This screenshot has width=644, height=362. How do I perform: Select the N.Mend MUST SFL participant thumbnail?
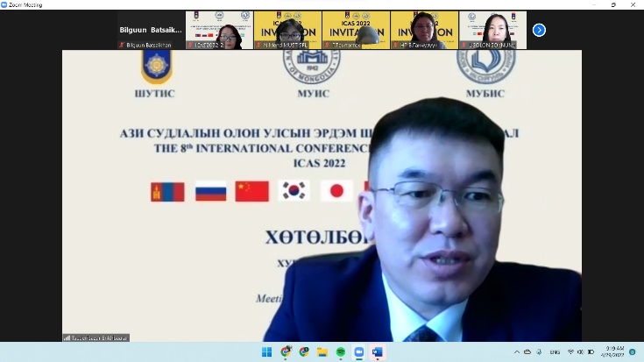(287, 30)
